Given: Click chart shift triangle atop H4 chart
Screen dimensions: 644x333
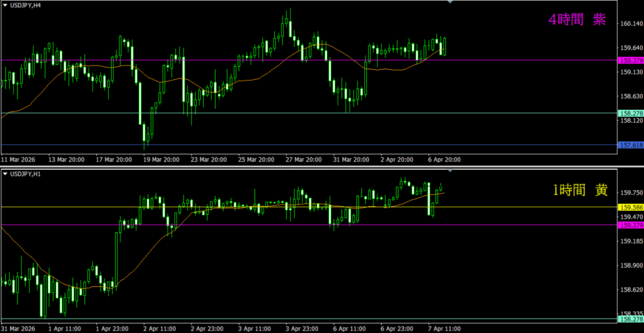Looking at the screenshot, I should pyautogui.click(x=450, y=3).
